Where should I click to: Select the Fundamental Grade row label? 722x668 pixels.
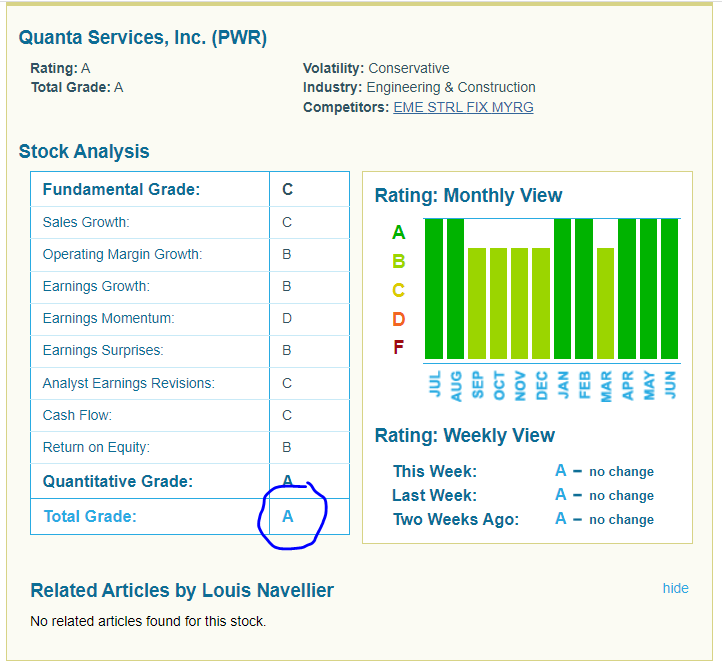tap(121, 189)
